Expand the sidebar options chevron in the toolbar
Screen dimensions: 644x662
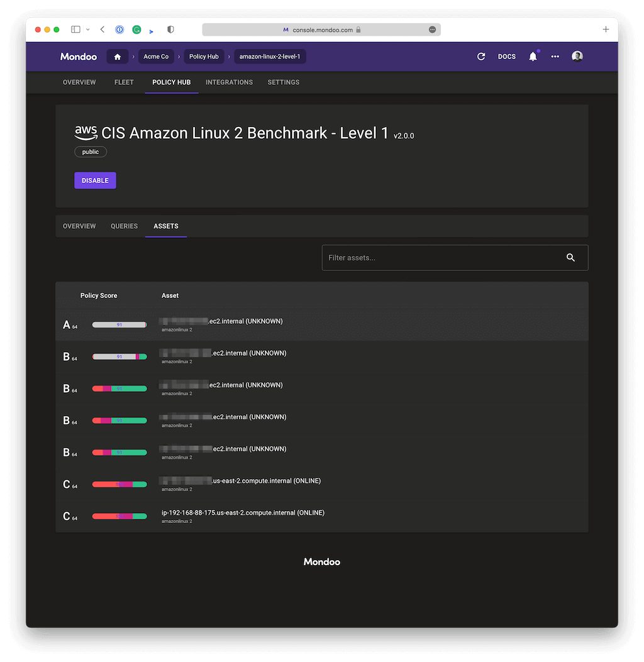tap(87, 29)
